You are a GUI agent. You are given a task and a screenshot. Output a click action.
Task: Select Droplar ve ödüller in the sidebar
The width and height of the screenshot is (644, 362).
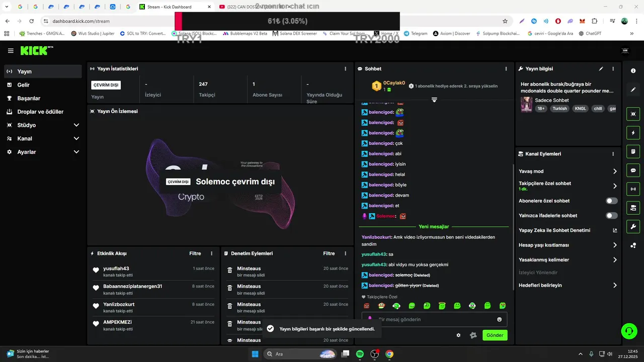click(43, 112)
